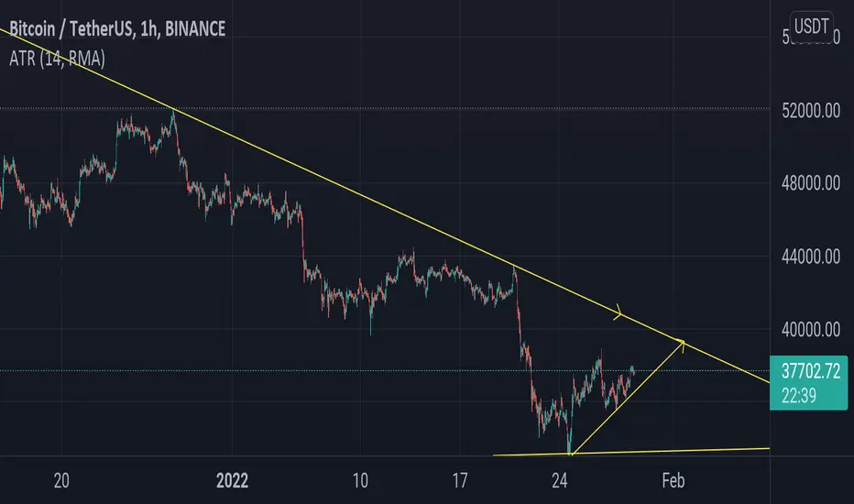Click the 37702.72 current price label
854x504 pixels.
(810, 372)
